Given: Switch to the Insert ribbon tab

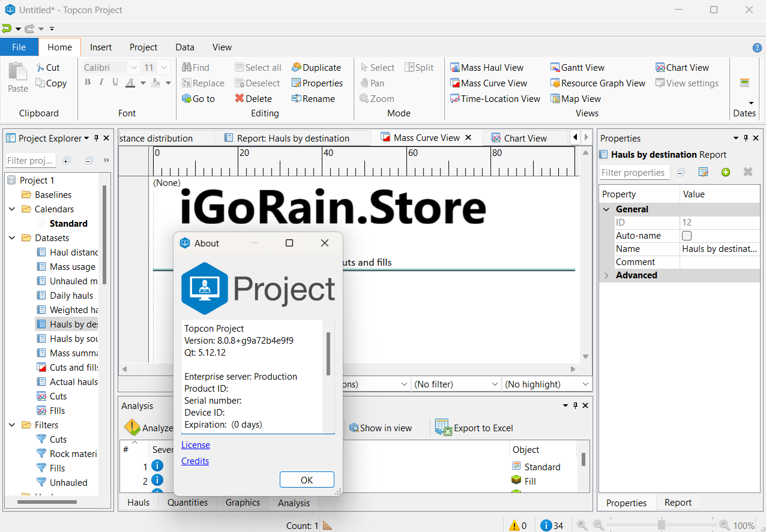Looking at the screenshot, I should [x=100, y=47].
